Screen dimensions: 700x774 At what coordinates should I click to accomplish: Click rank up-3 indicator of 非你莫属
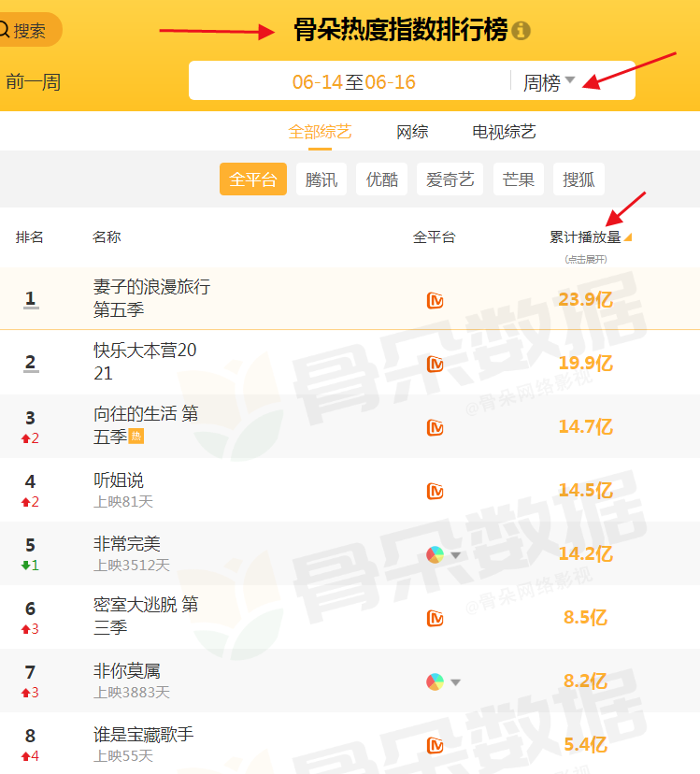click(30, 693)
